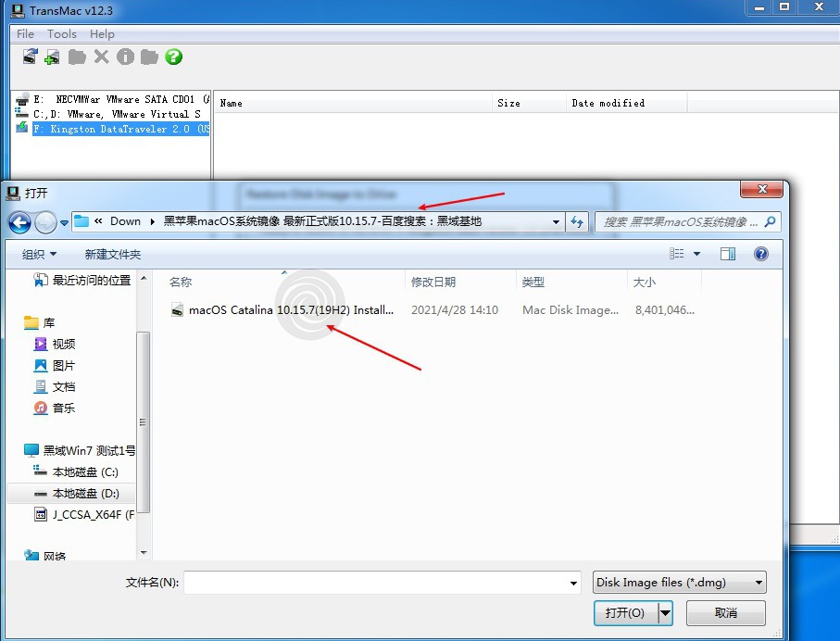This screenshot has height=641, width=840.
Task: Click the F: Kingston USB drive icon
Action: click(22, 128)
